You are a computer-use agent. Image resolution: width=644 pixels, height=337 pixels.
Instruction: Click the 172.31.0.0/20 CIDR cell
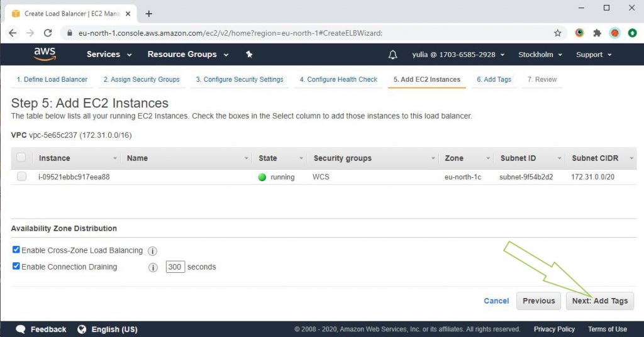pyautogui.click(x=592, y=177)
